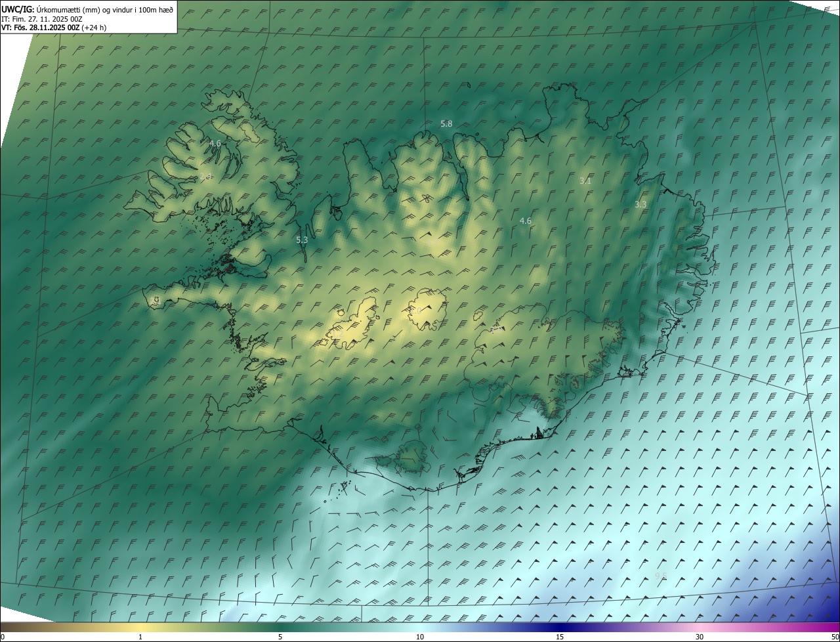The width and height of the screenshot is (840, 642).
Task: Click the 0 tick label on the color scale
Action: pos(3,637)
